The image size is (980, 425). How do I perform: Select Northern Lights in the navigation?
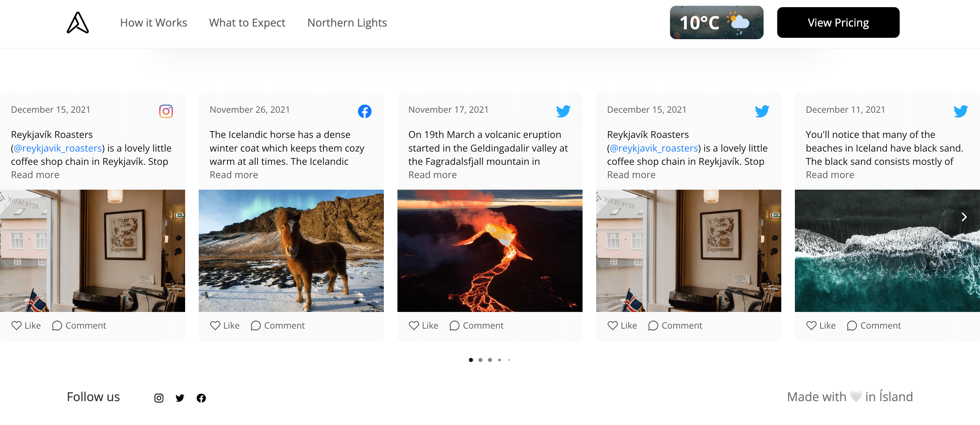[347, 22]
